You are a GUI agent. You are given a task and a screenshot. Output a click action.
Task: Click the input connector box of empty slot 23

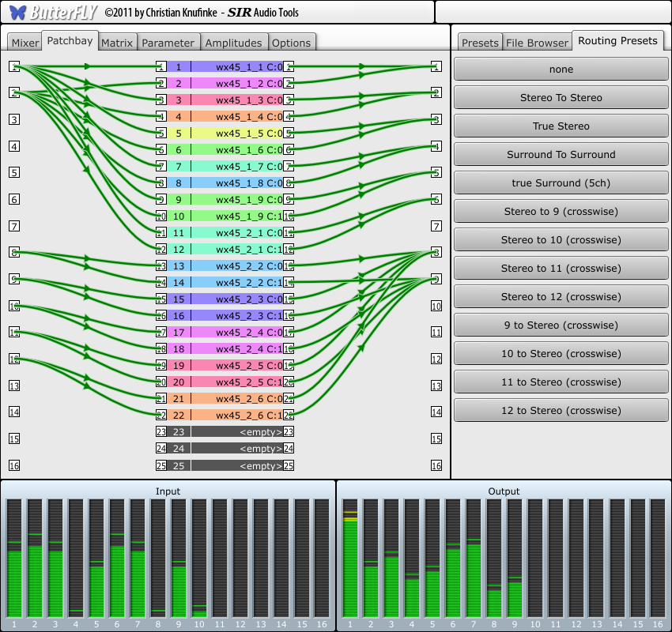tap(161, 431)
